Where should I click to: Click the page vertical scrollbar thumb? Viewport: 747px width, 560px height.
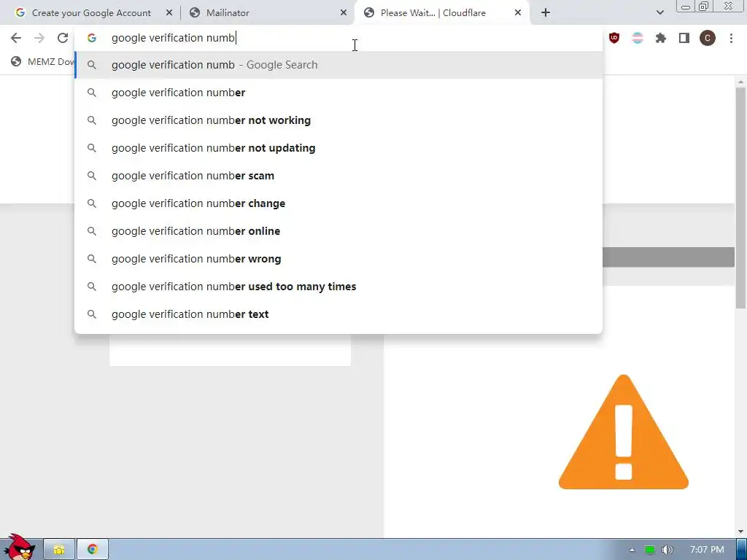(740, 198)
